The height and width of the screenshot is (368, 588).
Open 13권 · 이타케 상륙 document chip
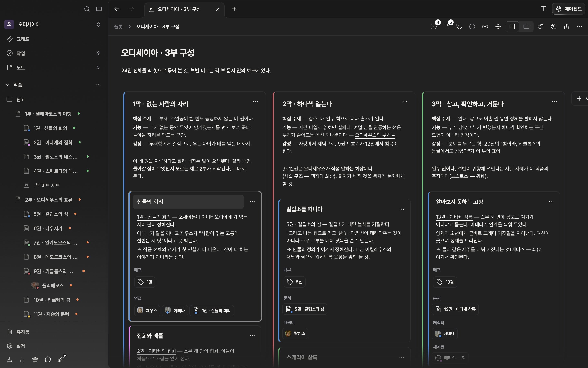click(455, 309)
